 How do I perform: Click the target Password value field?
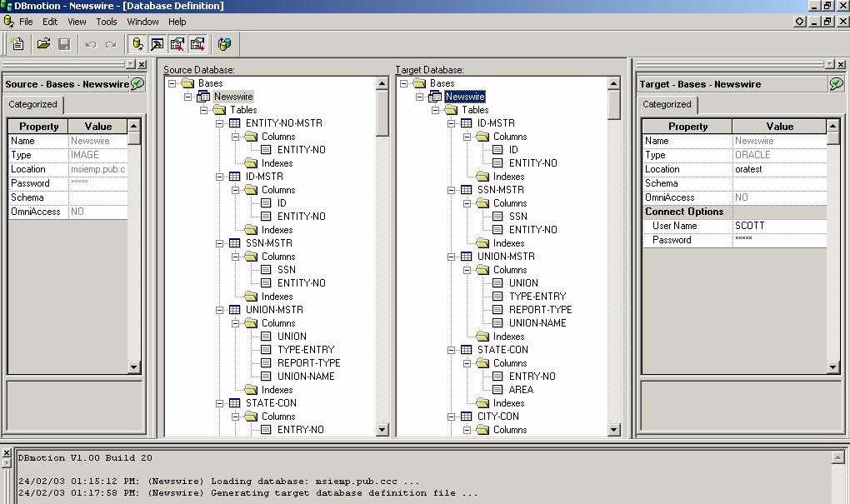779,240
